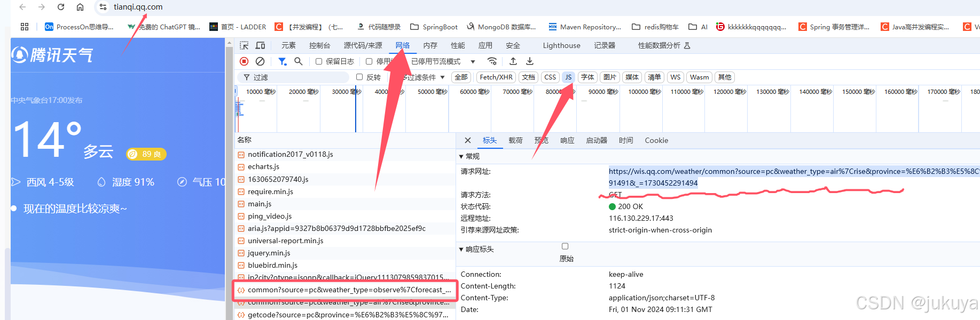Select the weather_type=observe common request

(x=346, y=290)
